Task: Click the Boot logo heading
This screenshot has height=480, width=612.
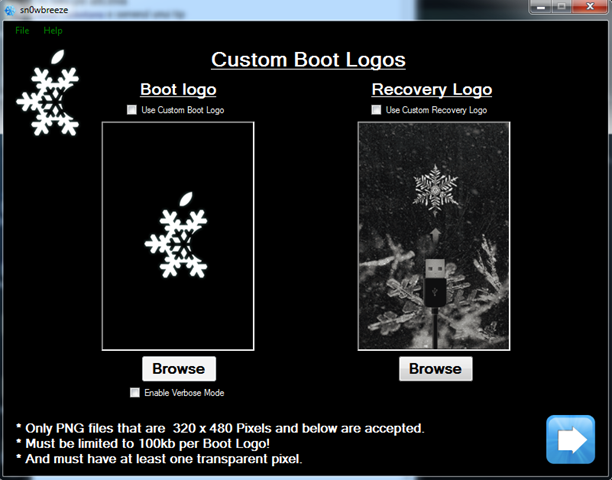Action: 178,89
